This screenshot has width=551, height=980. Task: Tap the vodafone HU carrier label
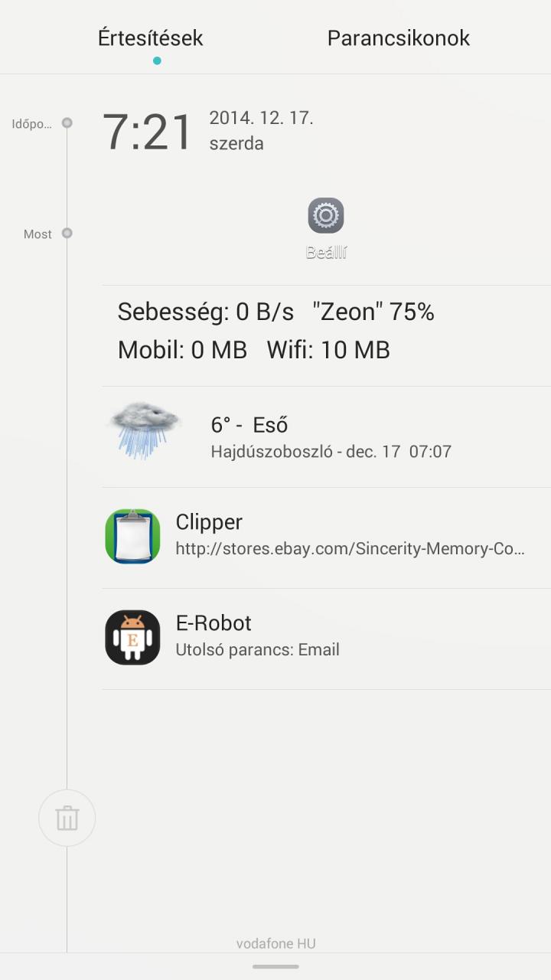(x=275, y=943)
